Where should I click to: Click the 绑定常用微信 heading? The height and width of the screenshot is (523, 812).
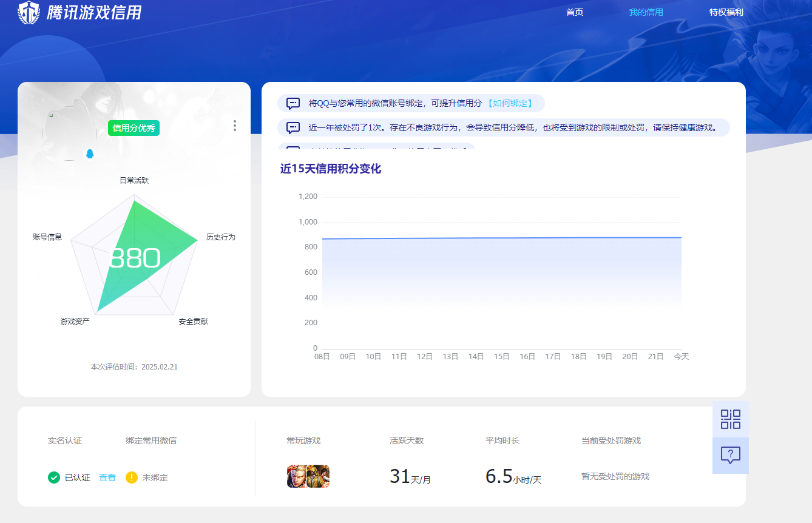coord(151,440)
